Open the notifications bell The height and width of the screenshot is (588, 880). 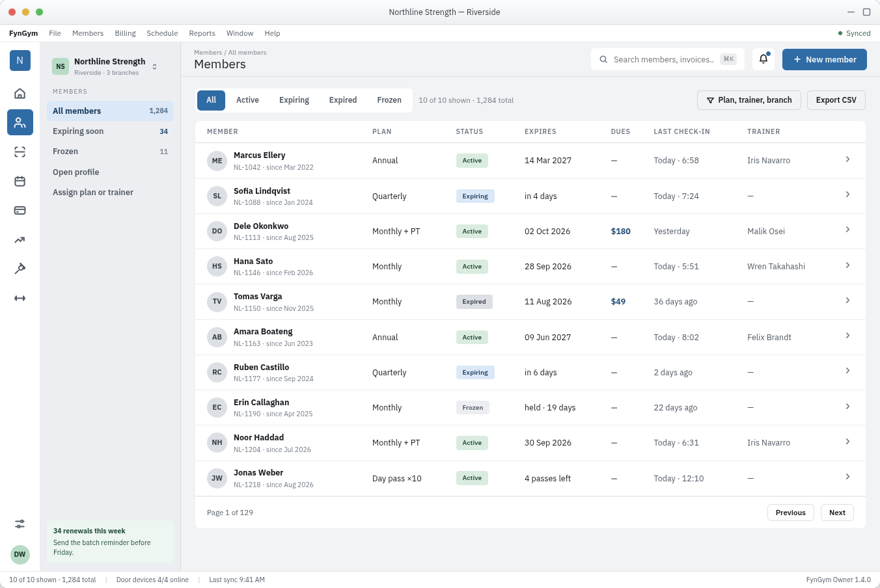pyautogui.click(x=763, y=59)
